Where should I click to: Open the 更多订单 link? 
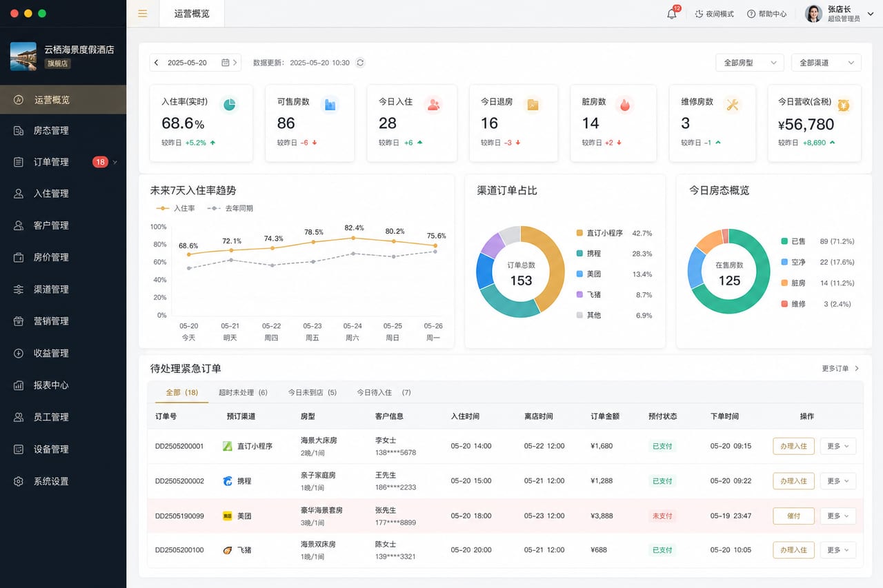[840, 369]
